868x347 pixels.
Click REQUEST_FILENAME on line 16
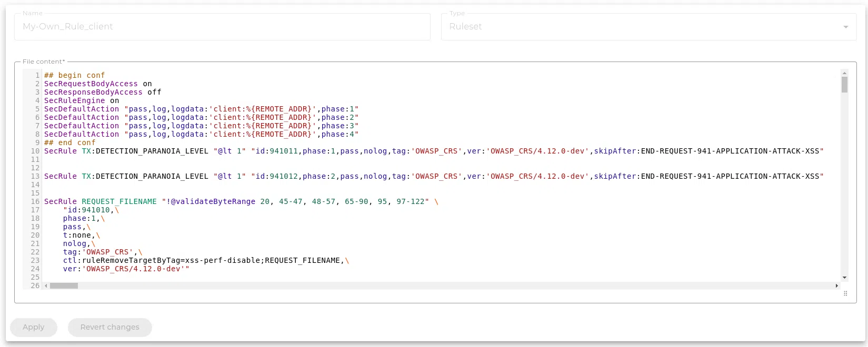[119, 201]
